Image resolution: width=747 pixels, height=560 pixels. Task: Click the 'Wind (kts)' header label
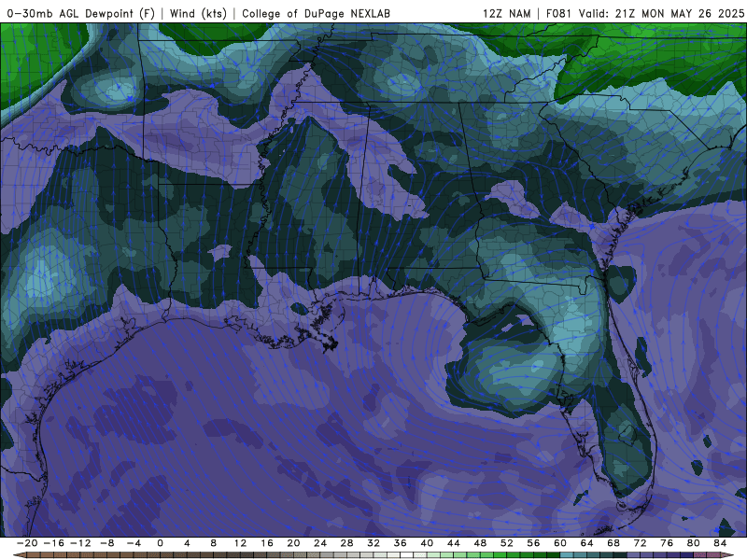coord(198,13)
